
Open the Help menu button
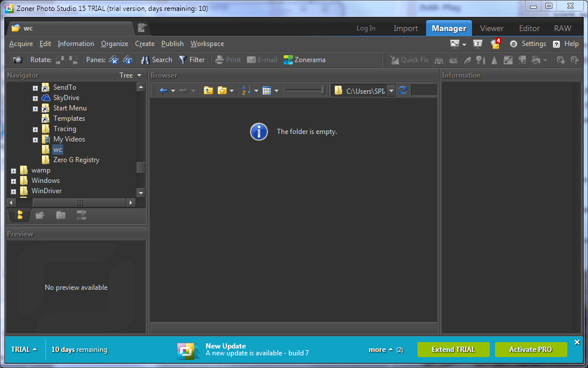point(566,44)
